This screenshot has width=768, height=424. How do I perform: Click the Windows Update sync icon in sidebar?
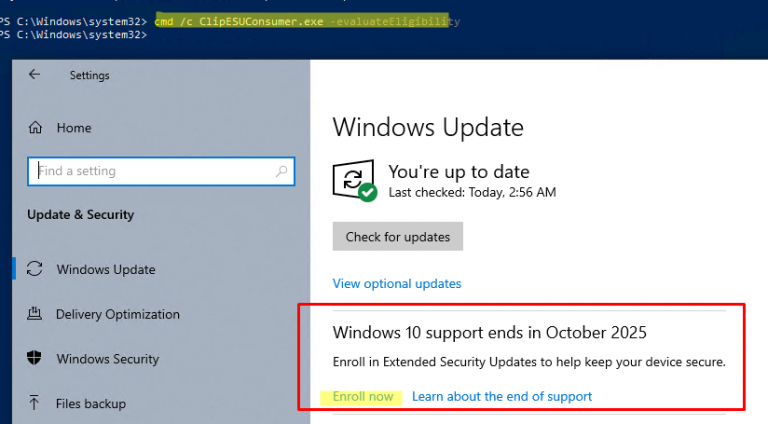[x=35, y=269]
